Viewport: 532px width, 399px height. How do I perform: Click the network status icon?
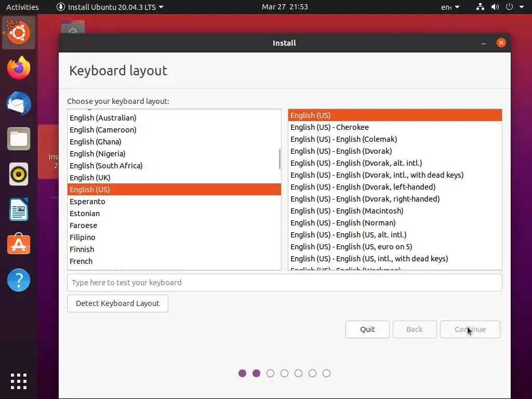tap(480, 7)
